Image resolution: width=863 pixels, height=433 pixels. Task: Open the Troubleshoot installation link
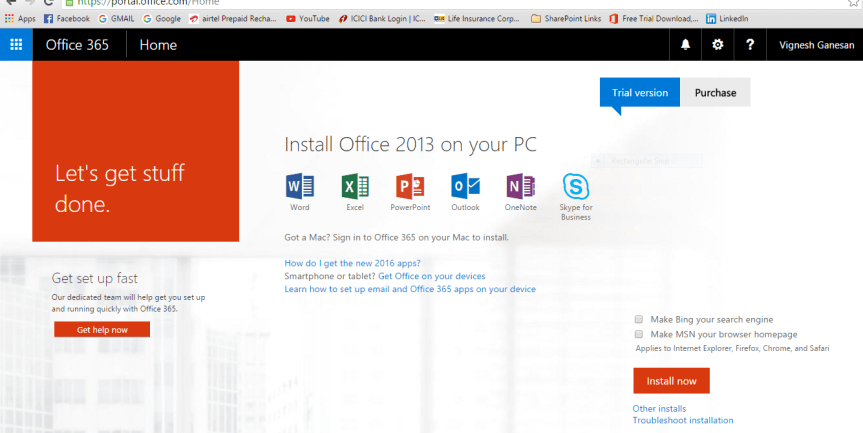tap(682, 420)
